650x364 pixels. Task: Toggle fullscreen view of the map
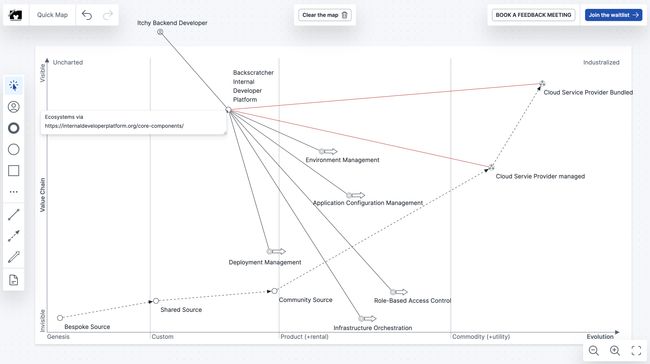pyautogui.click(x=636, y=351)
